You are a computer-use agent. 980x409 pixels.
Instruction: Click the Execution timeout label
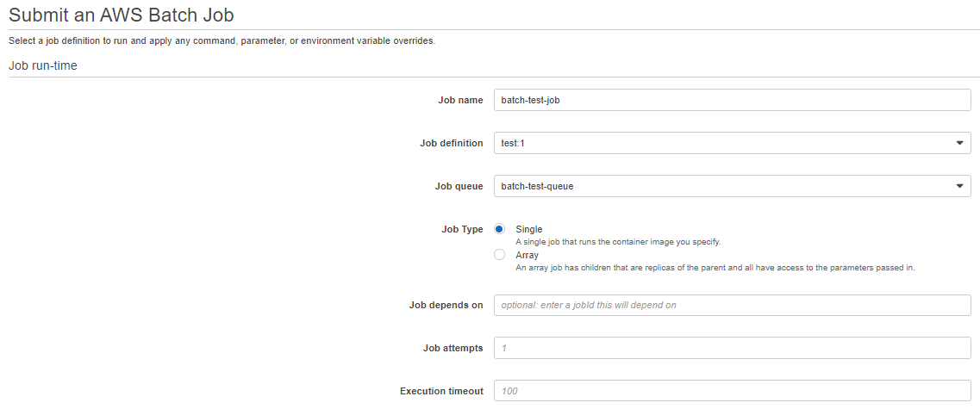442,391
